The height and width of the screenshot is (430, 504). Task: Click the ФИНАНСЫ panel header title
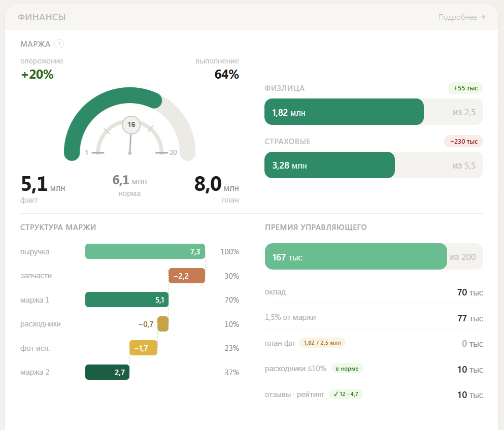click(x=42, y=17)
